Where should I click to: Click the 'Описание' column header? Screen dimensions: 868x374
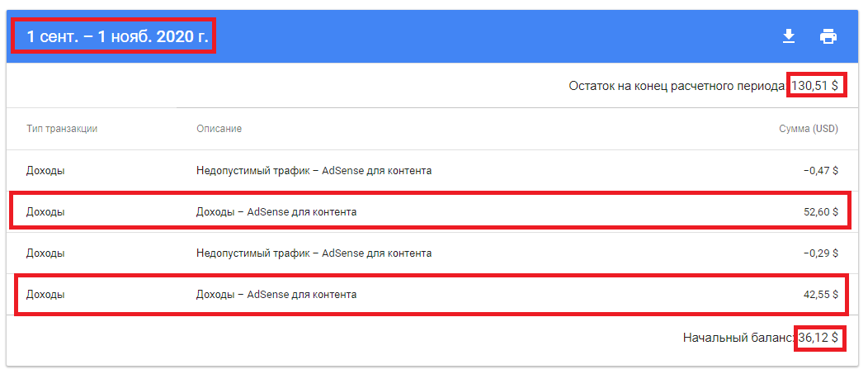point(219,129)
